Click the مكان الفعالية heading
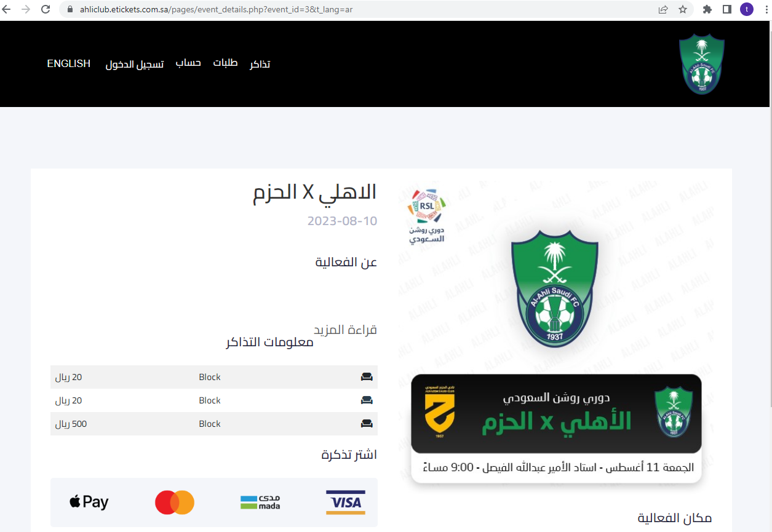Screen dimensions: 772x532 click(675, 518)
